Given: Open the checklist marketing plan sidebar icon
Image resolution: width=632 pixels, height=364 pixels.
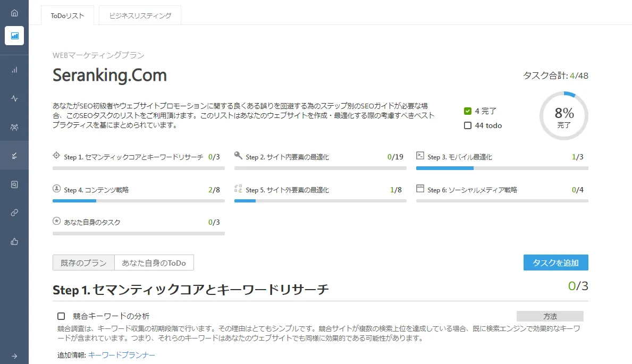Looking at the screenshot, I should (14, 156).
